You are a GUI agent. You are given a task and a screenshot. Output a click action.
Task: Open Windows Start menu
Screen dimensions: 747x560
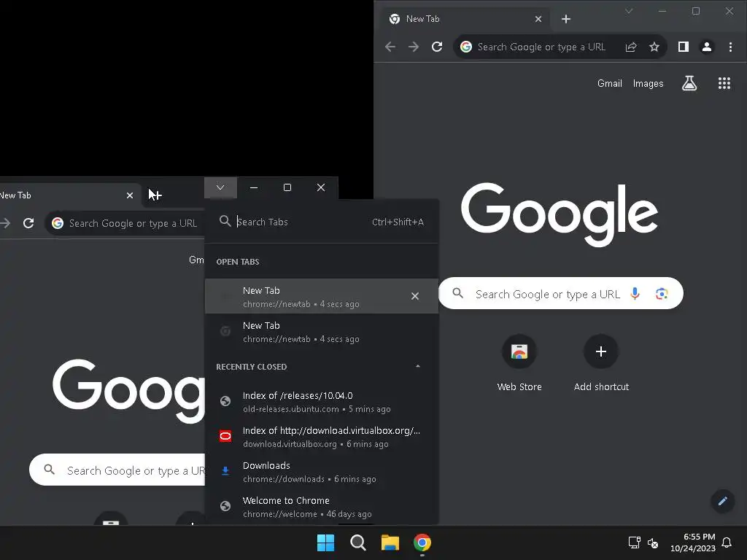[x=326, y=542]
